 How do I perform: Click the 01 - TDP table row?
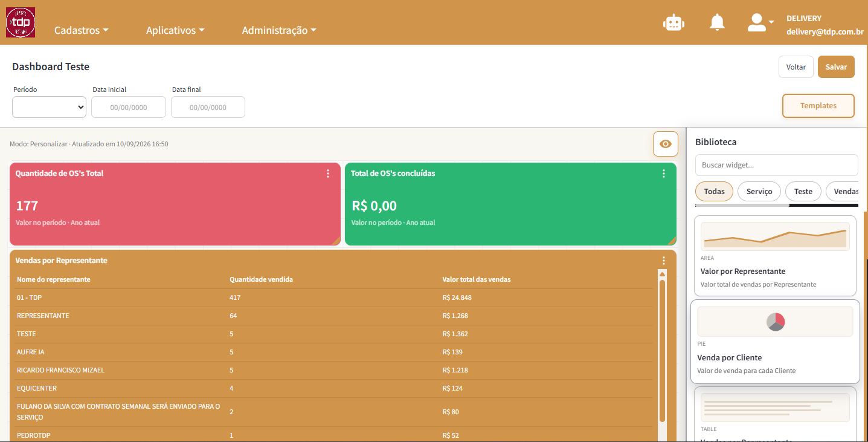tap(334, 297)
